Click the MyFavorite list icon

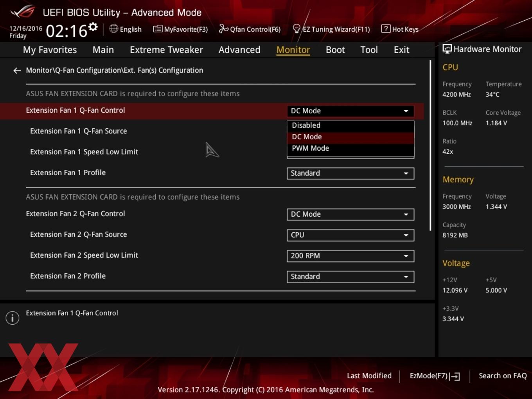pos(158,29)
